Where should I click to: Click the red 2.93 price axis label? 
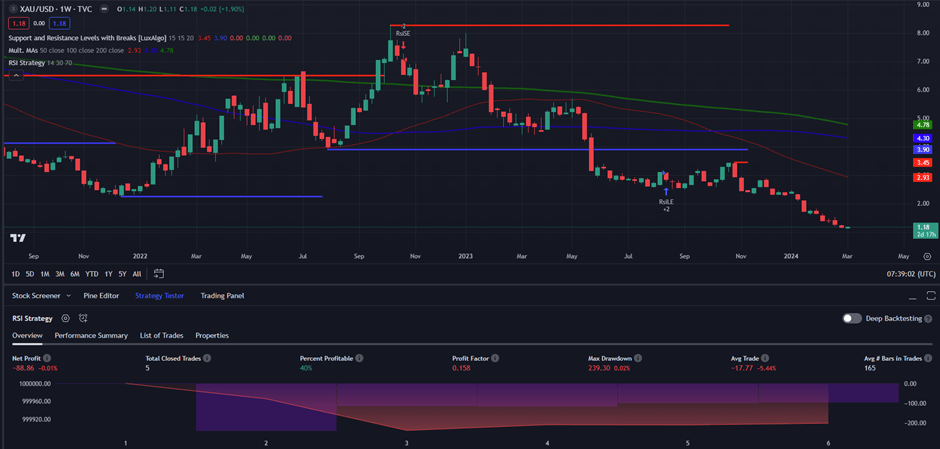point(921,177)
